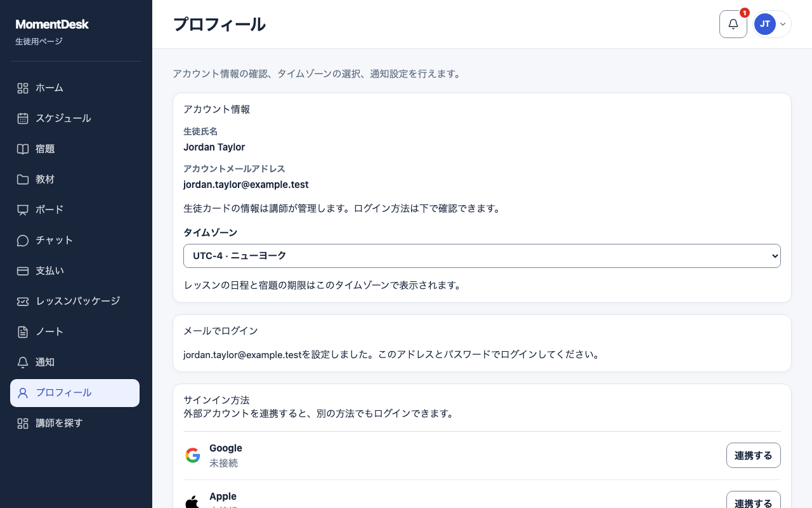Image resolution: width=812 pixels, height=508 pixels.
Task: Click the Notes document icon
Action: tap(23, 332)
